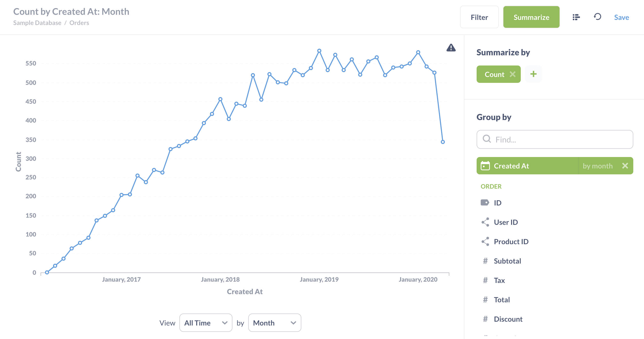644x339 pixels.
Task: Group by Product ID field
Action: pos(511,242)
